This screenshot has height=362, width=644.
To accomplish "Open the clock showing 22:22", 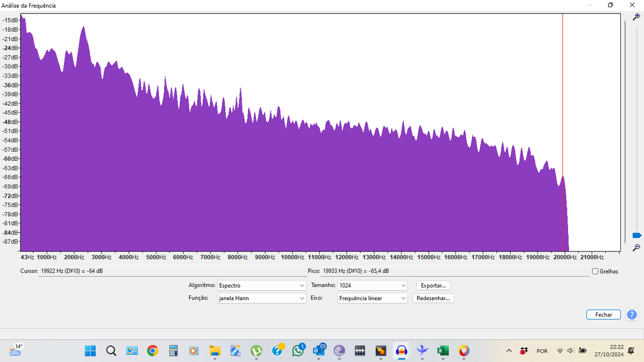I will (x=609, y=350).
